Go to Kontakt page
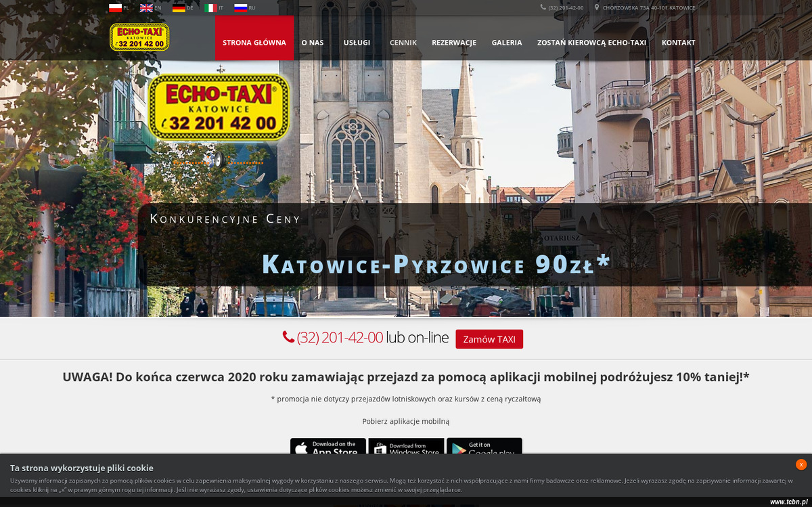The height and width of the screenshot is (507, 812). (x=679, y=43)
